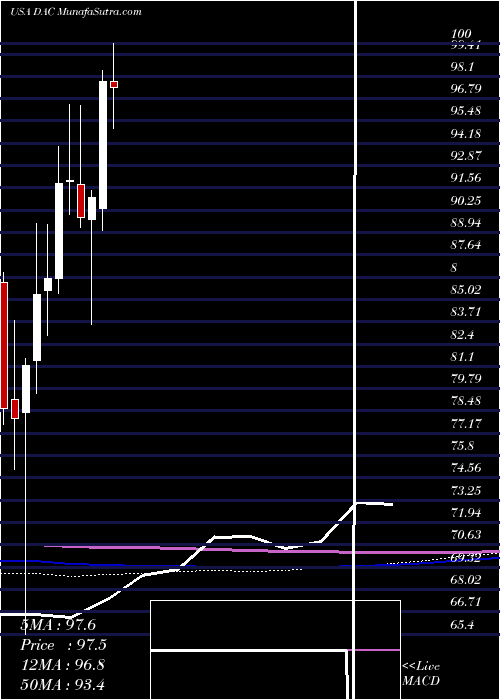Click the 83.71 price axis label
This screenshot has width=500, height=700.
[466, 312]
